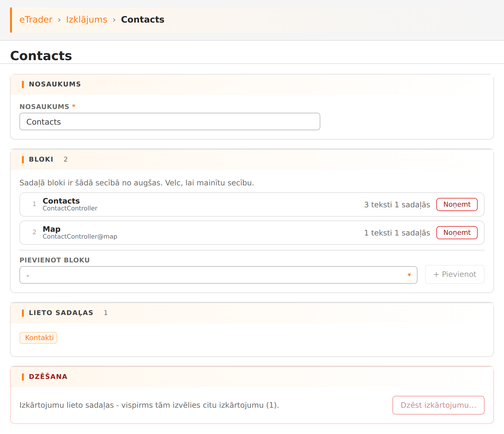Click the deletion warning text

point(149,405)
